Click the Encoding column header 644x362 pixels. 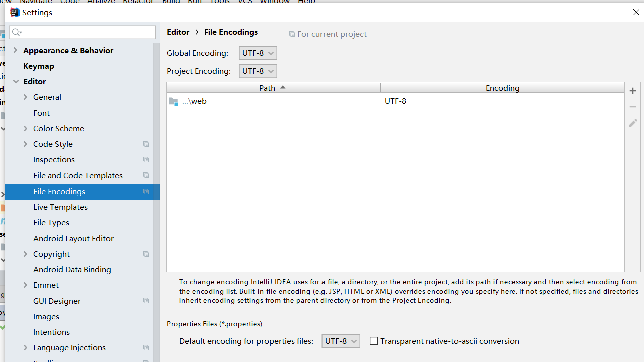pyautogui.click(x=502, y=88)
